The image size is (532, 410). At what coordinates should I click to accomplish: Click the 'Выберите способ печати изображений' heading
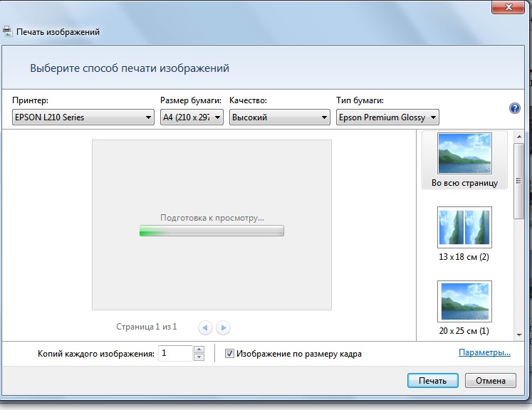pos(130,68)
